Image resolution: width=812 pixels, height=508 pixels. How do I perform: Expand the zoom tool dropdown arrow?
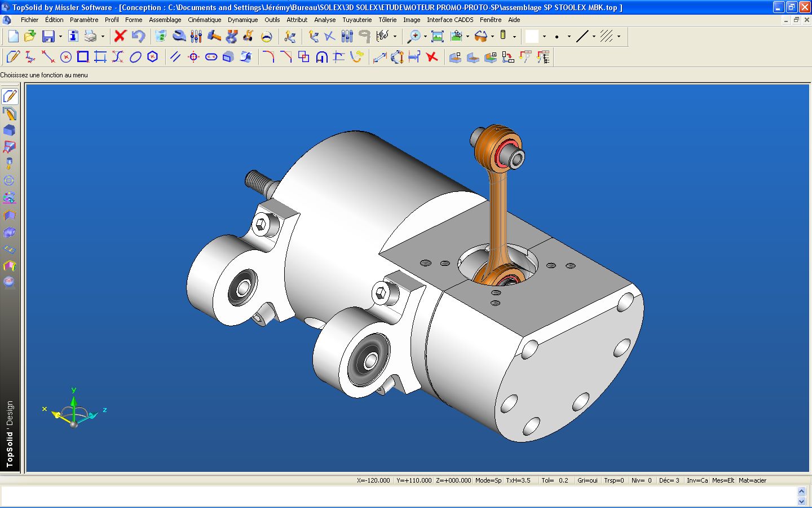click(424, 36)
